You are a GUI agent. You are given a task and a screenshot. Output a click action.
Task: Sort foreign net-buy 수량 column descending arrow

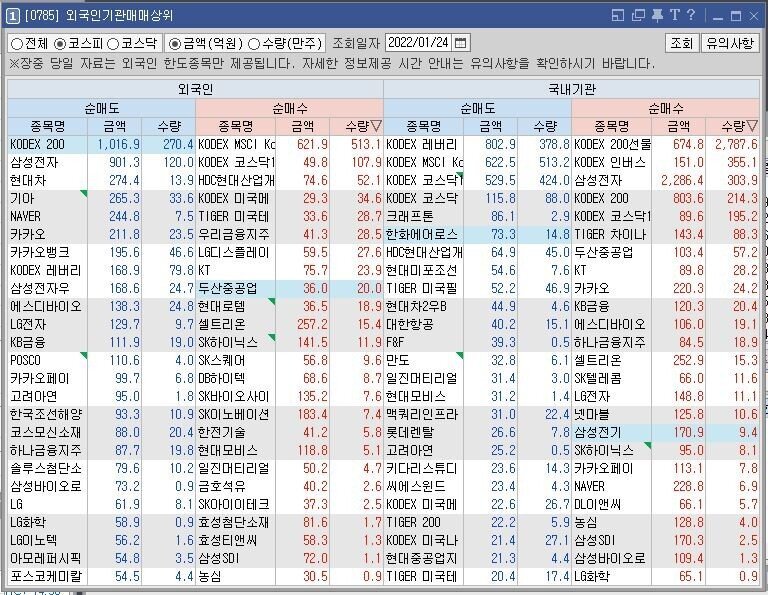coord(376,126)
